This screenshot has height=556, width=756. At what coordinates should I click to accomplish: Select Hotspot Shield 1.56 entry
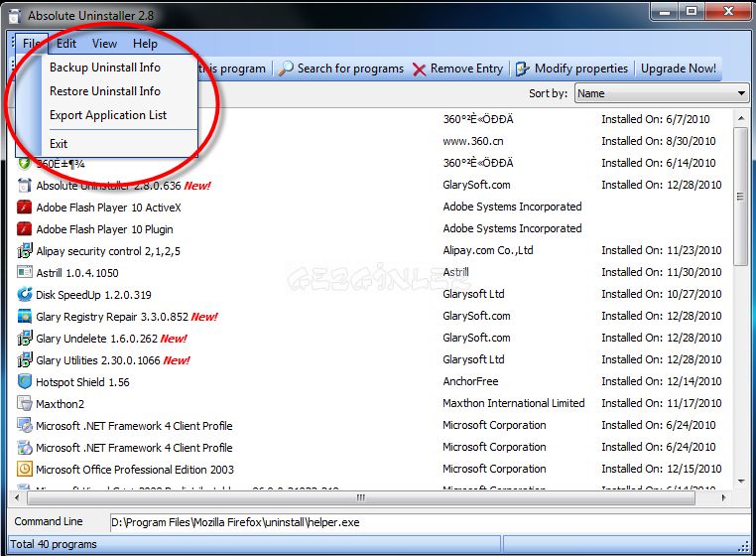[82, 382]
